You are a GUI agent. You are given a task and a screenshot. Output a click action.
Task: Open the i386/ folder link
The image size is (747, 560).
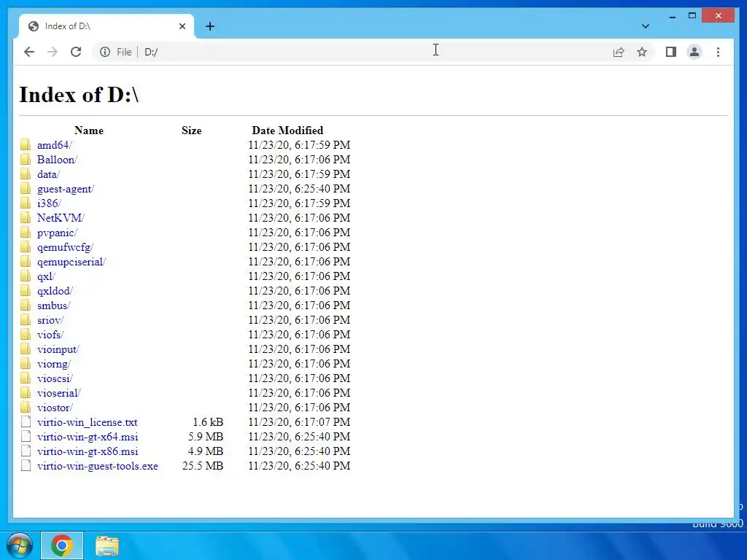pos(49,203)
